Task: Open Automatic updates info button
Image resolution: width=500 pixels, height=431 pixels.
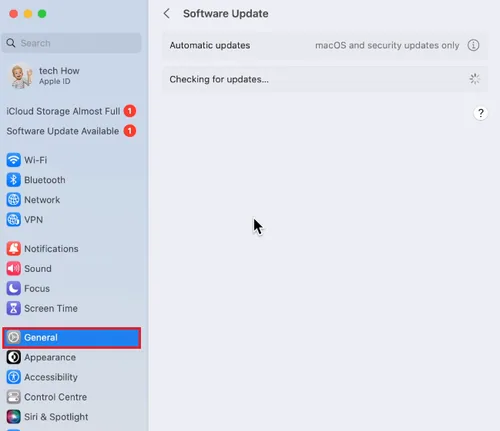Action: point(473,45)
